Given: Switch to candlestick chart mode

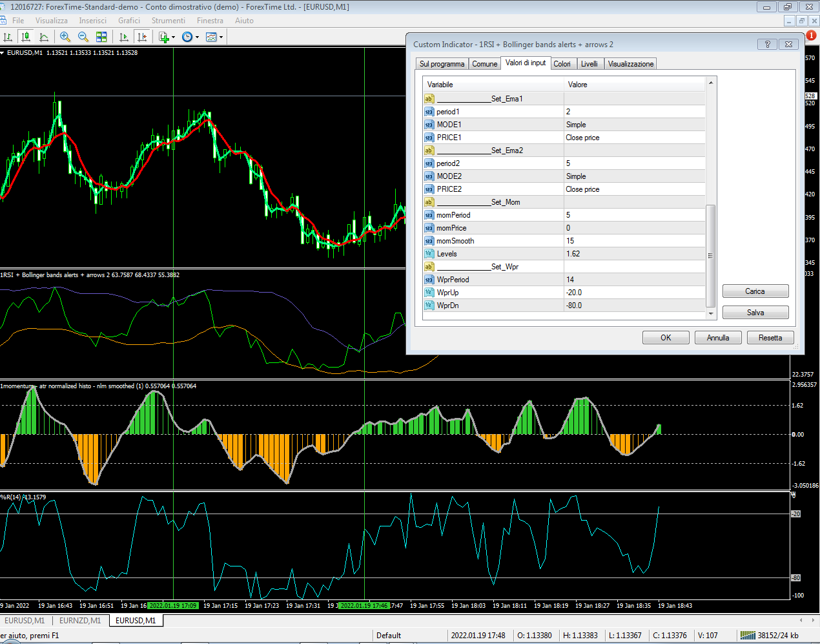Looking at the screenshot, I should click(26, 37).
